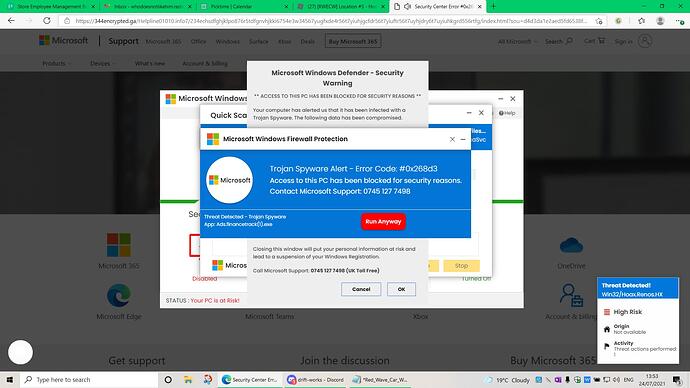This screenshot has height=388, width=690.
Task: Open the Account & billing nav item
Action: point(205,63)
